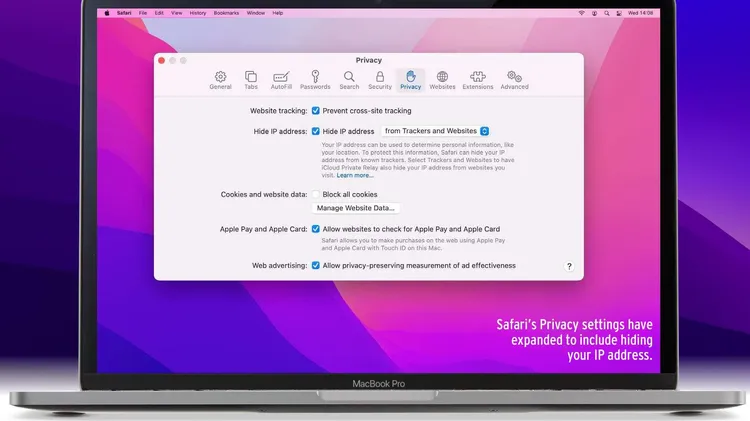Open the Advanced preferences pane
The width and height of the screenshot is (750, 421).
point(514,80)
